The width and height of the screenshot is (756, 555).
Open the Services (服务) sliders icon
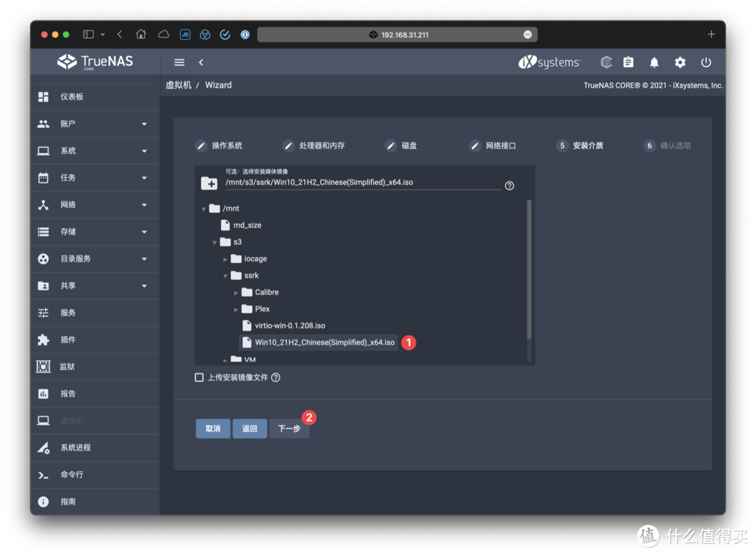[x=43, y=313]
